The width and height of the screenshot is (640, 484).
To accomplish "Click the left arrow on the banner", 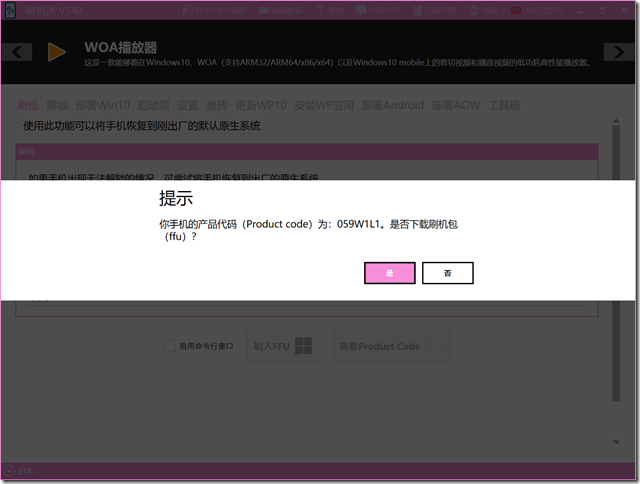I will [19, 51].
